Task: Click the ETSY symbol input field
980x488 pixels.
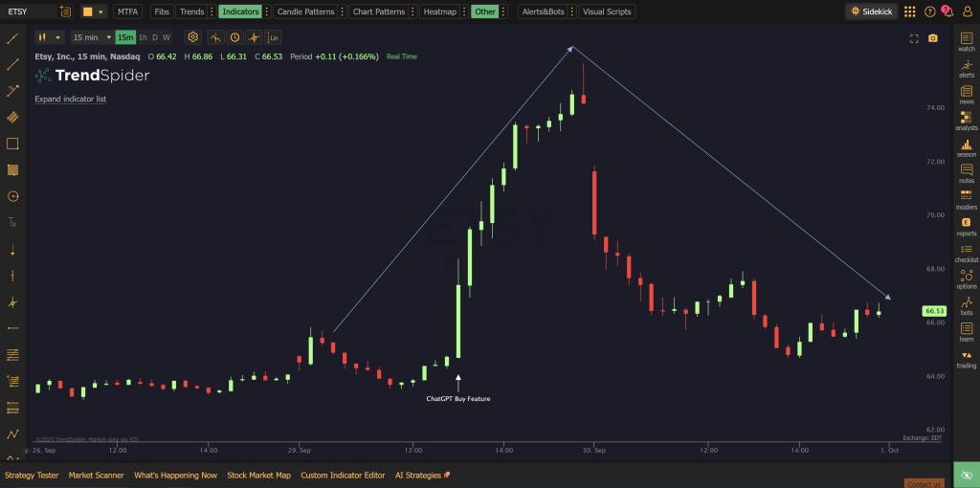Action: (x=29, y=11)
